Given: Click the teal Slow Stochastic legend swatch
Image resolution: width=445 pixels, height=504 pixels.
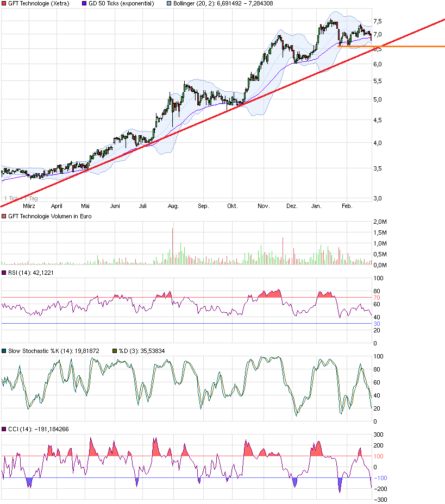Looking at the screenshot, I should [x=4, y=351].
